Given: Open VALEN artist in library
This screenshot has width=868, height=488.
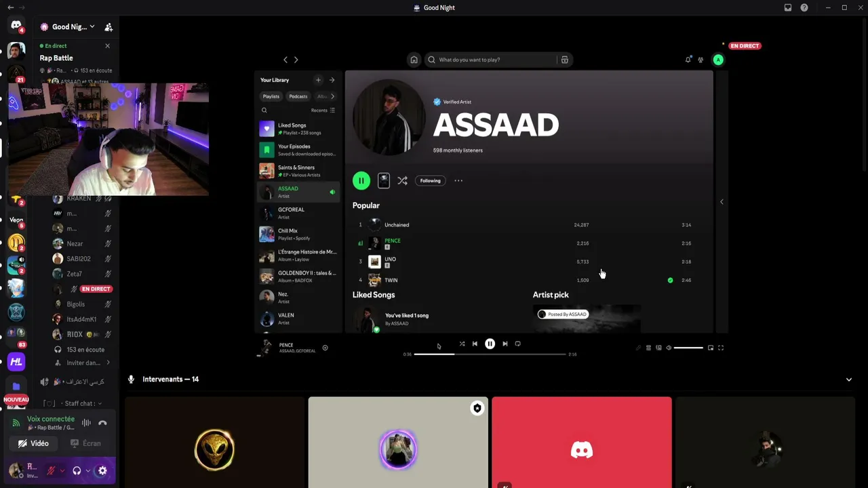Looking at the screenshot, I should pos(298,319).
